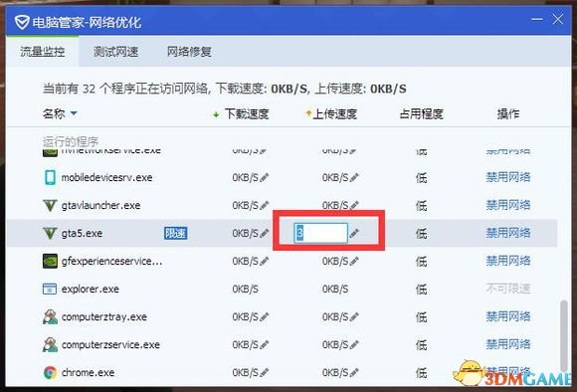Screen dimensions: 577x392
Task: Select the explorer.exe process name
Action: 91,290
